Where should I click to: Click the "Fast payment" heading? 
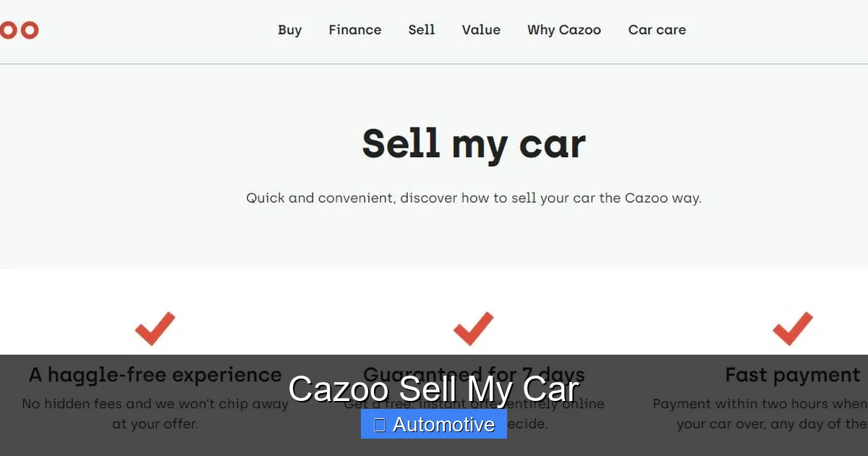(x=793, y=375)
